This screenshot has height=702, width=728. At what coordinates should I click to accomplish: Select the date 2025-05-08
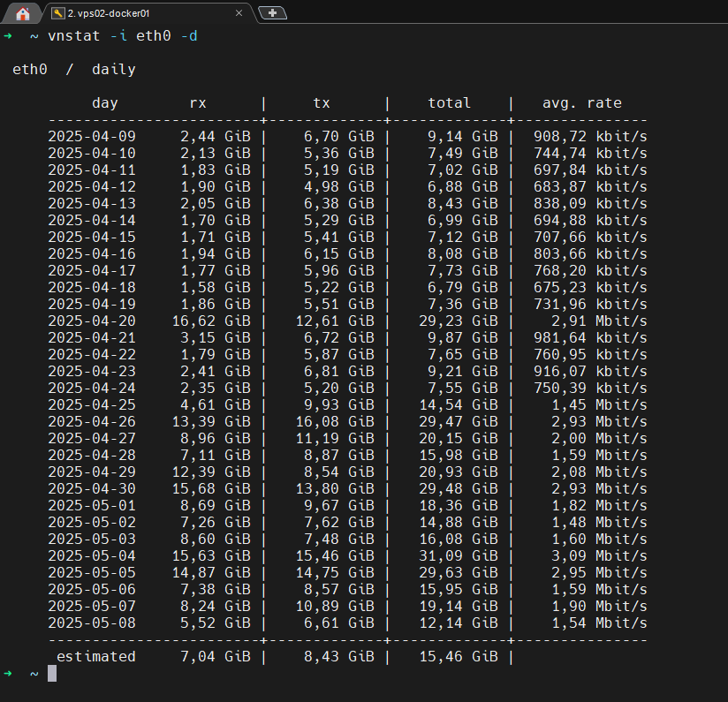click(x=92, y=623)
